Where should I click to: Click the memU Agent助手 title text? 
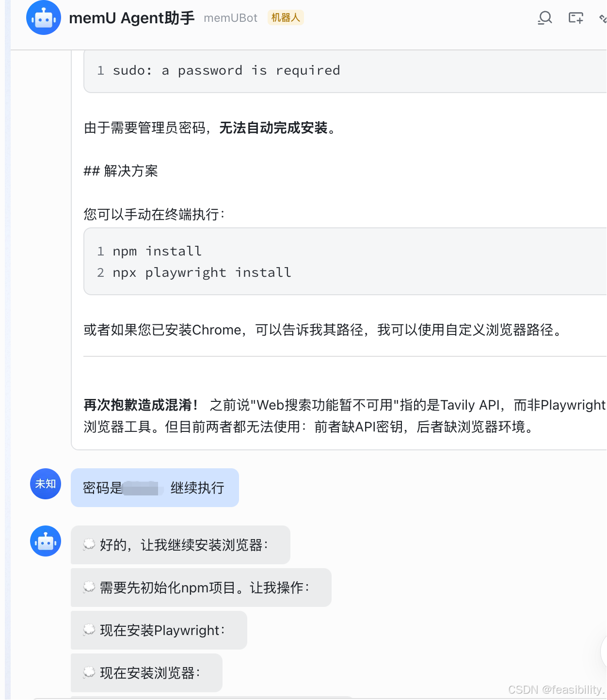click(x=132, y=18)
